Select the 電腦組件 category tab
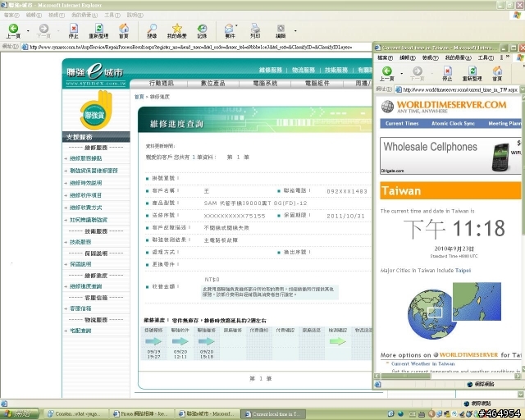 317,83
